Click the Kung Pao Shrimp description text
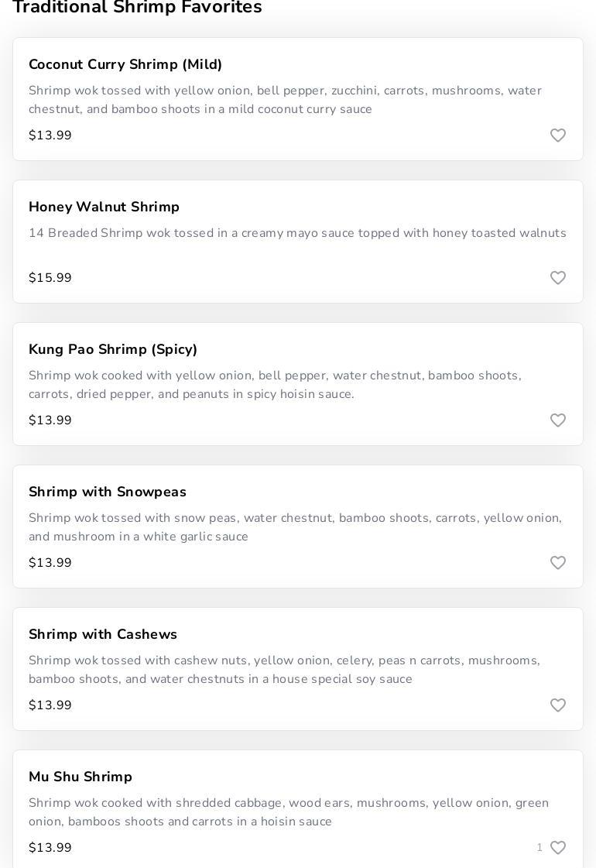The image size is (596, 868). tap(275, 385)
